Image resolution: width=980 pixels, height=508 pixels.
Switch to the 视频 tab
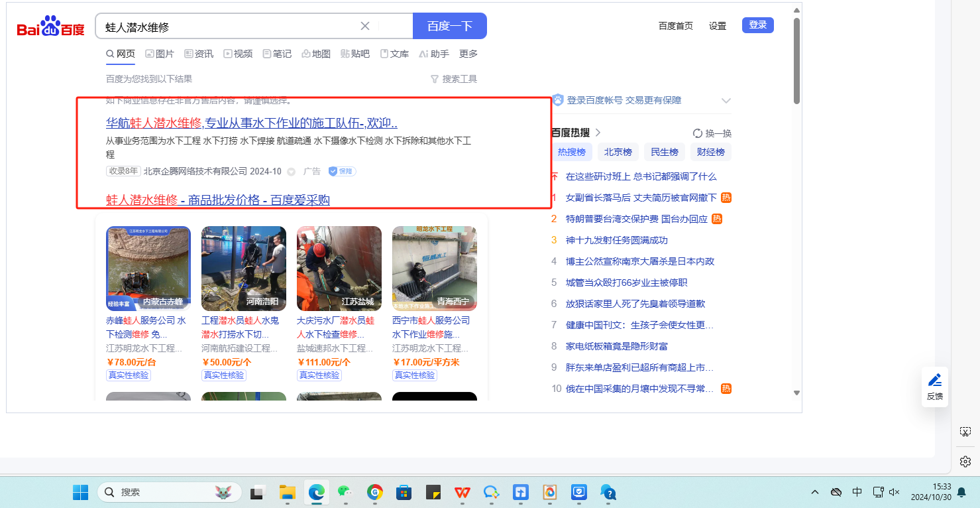[238, 54]
